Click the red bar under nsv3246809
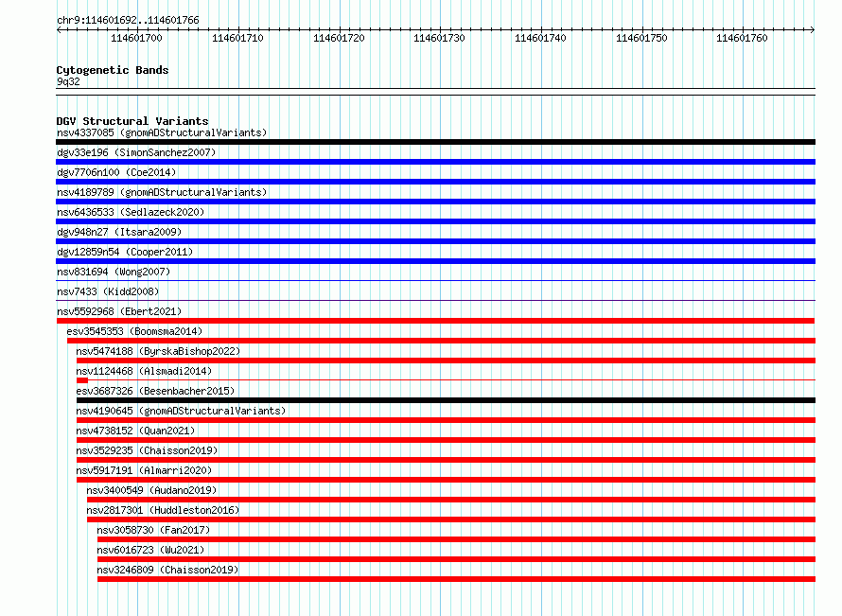 456,579
